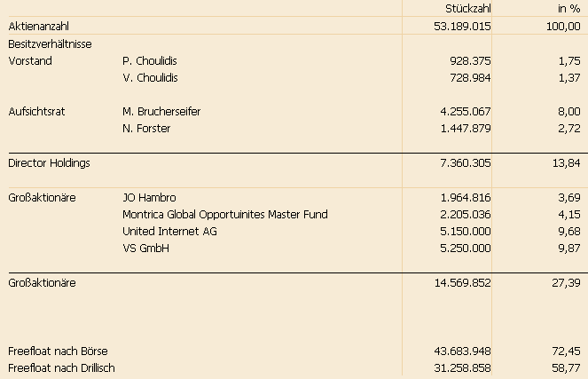Click the share count 53.189.015

458,27
